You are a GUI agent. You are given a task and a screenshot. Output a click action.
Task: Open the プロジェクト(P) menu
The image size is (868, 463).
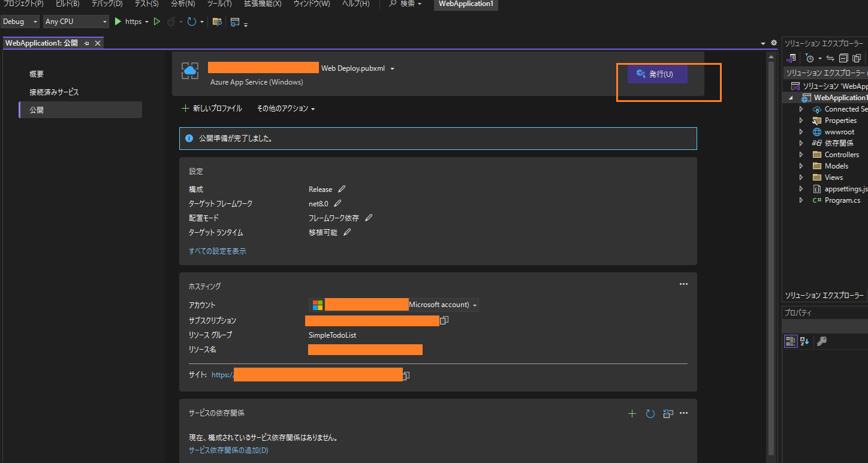tap(23, 4)
